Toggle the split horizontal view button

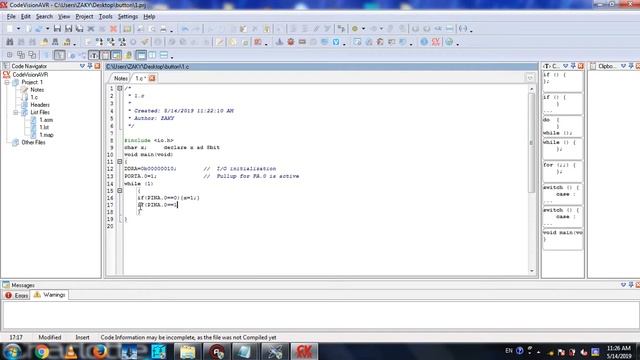point(164,55)
